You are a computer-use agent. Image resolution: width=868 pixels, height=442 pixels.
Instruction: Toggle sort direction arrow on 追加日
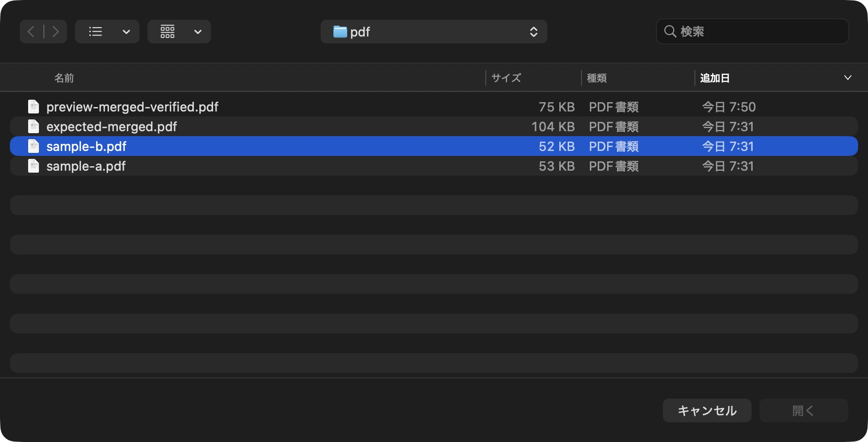(x=848, y=78)
